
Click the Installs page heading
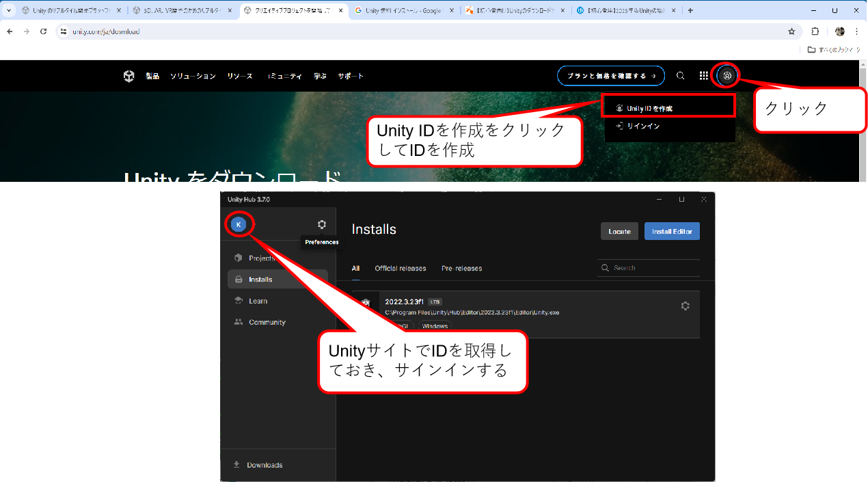click(374, 229)
